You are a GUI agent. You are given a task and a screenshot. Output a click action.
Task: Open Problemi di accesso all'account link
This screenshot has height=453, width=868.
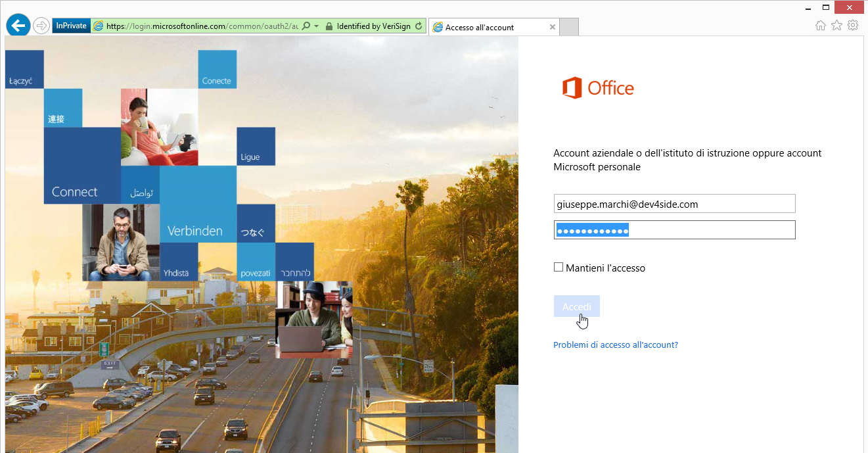[x=616, y=345]
